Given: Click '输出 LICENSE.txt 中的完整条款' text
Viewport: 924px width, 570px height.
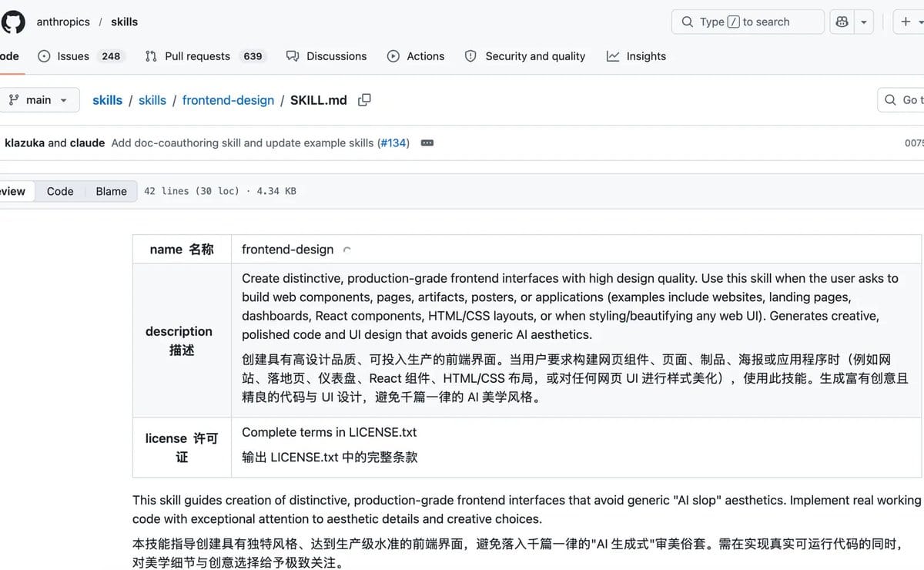Looking at the screenshot, I should click(330, 457).
